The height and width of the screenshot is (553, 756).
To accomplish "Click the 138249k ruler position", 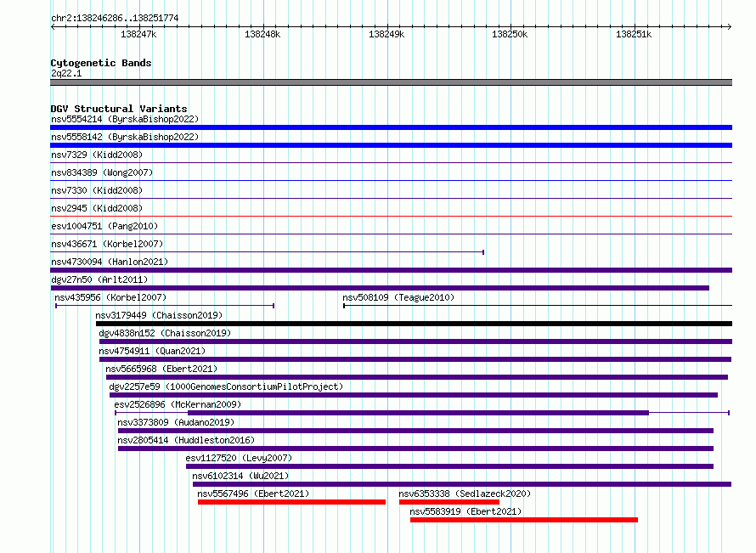I will [x=386, y=34].
